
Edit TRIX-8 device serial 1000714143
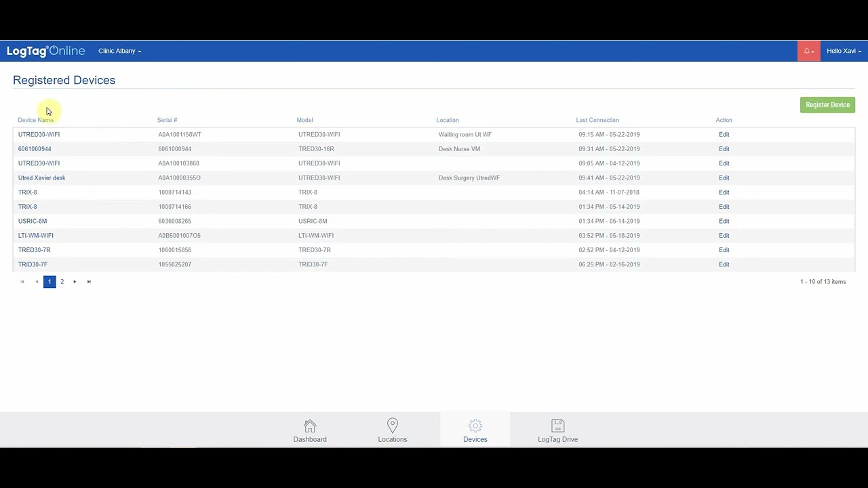(x=724, y=192)
